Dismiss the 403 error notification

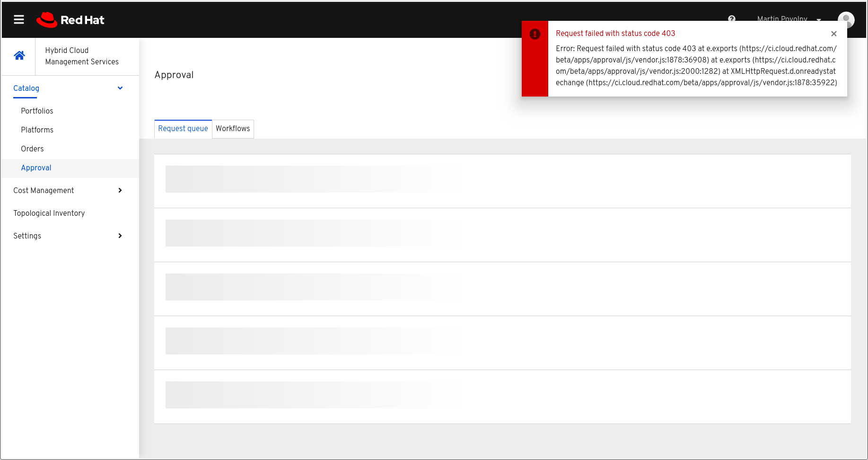[834, 34]
